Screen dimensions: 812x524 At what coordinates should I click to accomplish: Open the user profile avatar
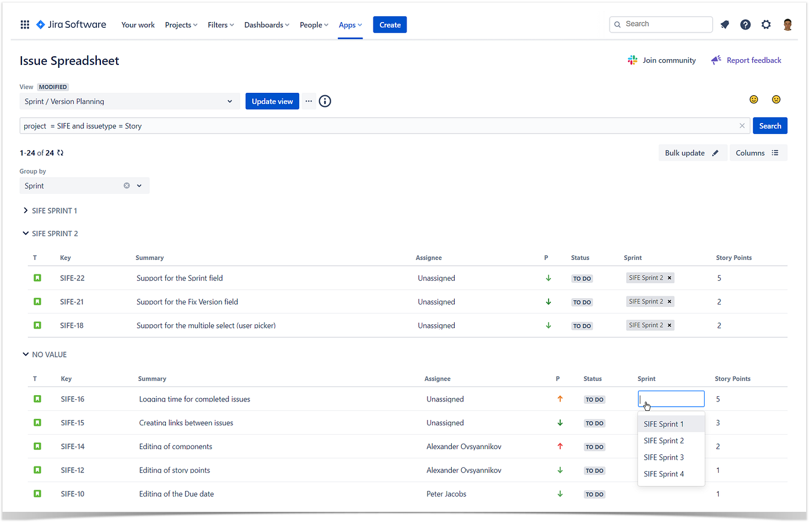788,24
